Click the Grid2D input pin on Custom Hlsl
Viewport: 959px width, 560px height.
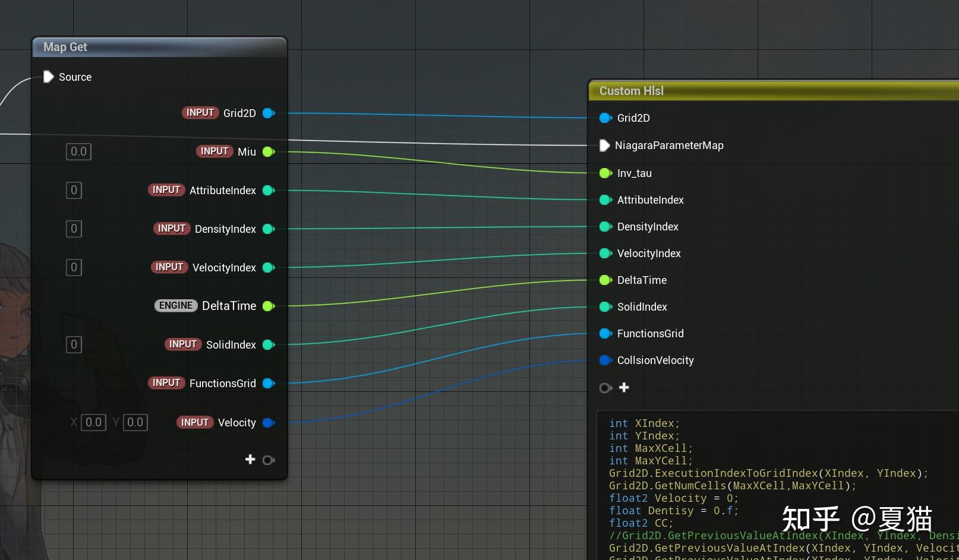(x=605, y=118)
